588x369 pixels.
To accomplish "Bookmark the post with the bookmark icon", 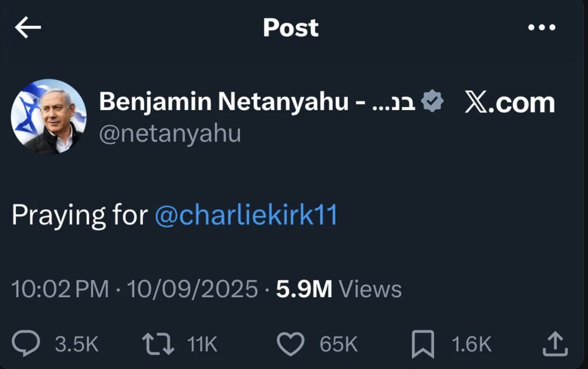I will click(423, 344).
